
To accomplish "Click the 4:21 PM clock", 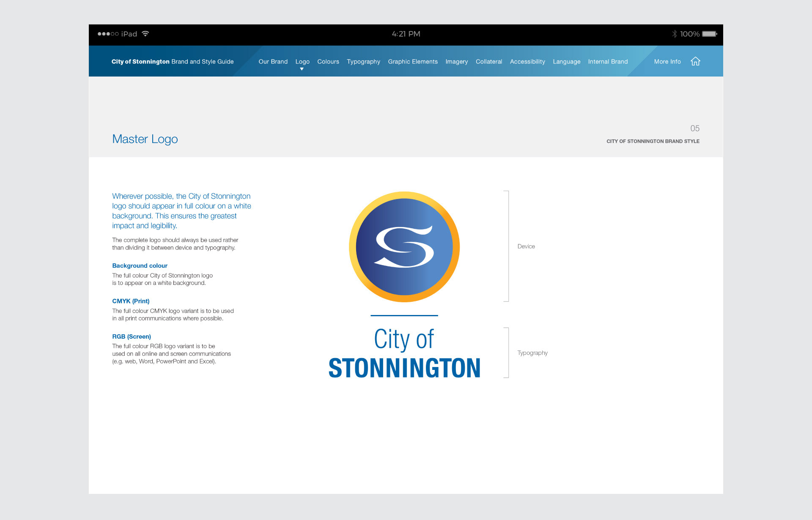I will click(406, 34).
